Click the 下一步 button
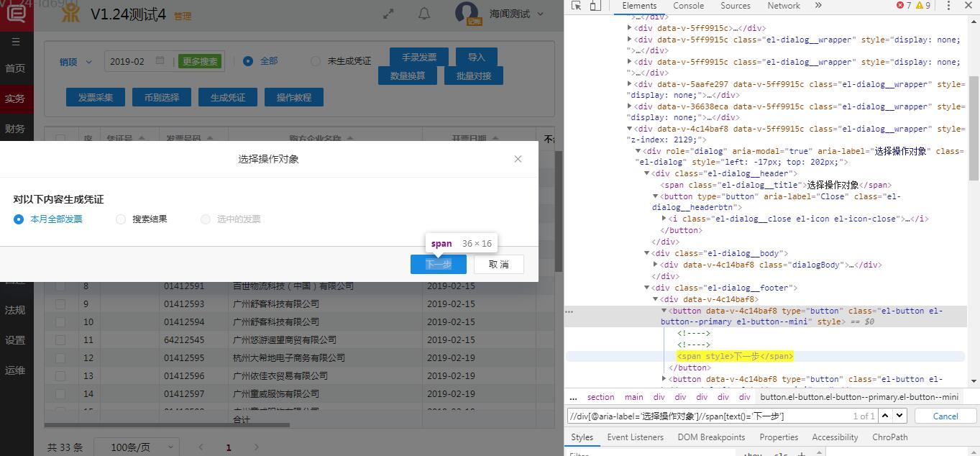Viewport: 980px width, 456px height. click(439, 265)
